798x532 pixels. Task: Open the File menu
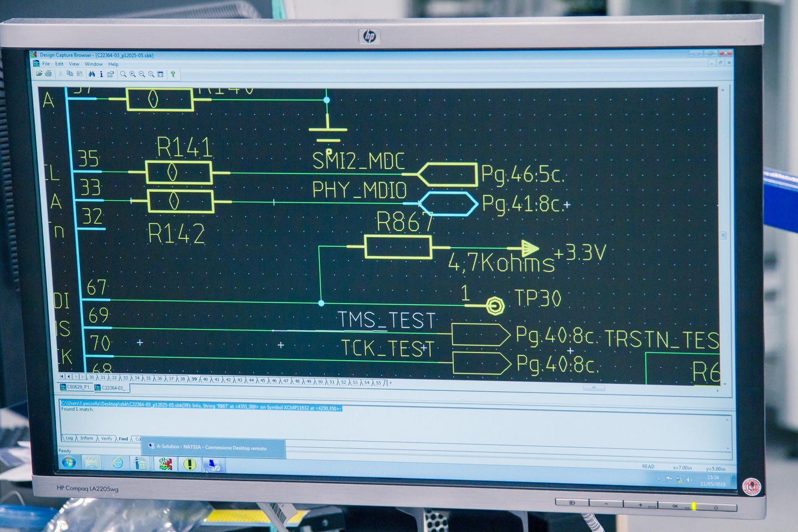click(x=46, y=64)
